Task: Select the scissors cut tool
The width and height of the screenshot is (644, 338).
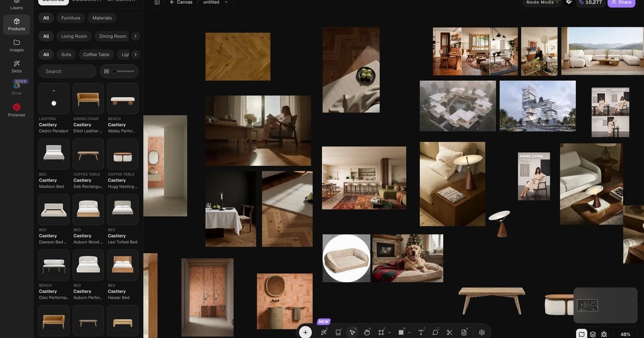Action: tap(449, 332)
